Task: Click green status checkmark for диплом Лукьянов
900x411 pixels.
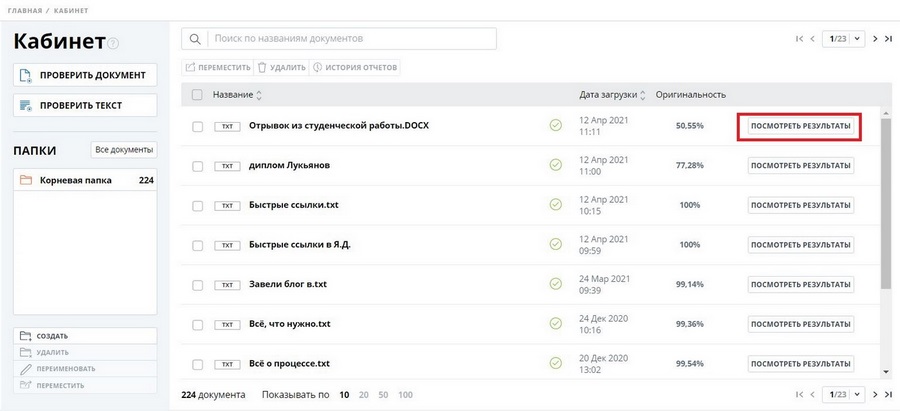Action: pos(556,165)
